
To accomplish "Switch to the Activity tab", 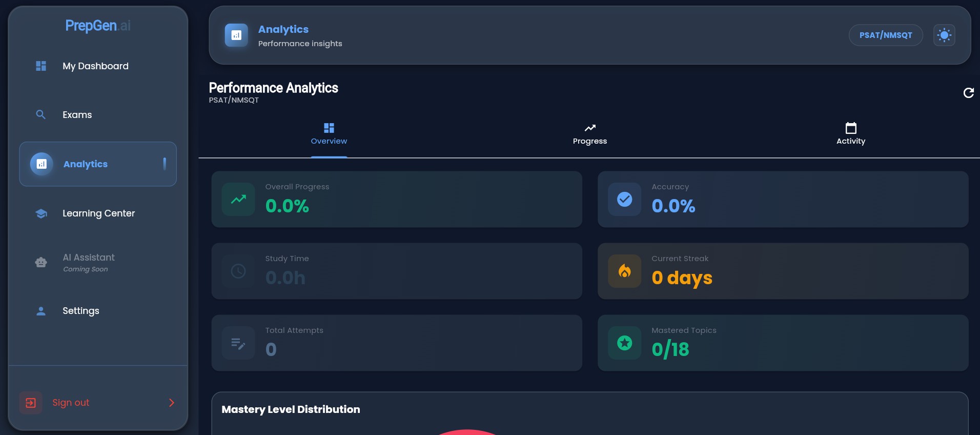I will tap(850, 134).
